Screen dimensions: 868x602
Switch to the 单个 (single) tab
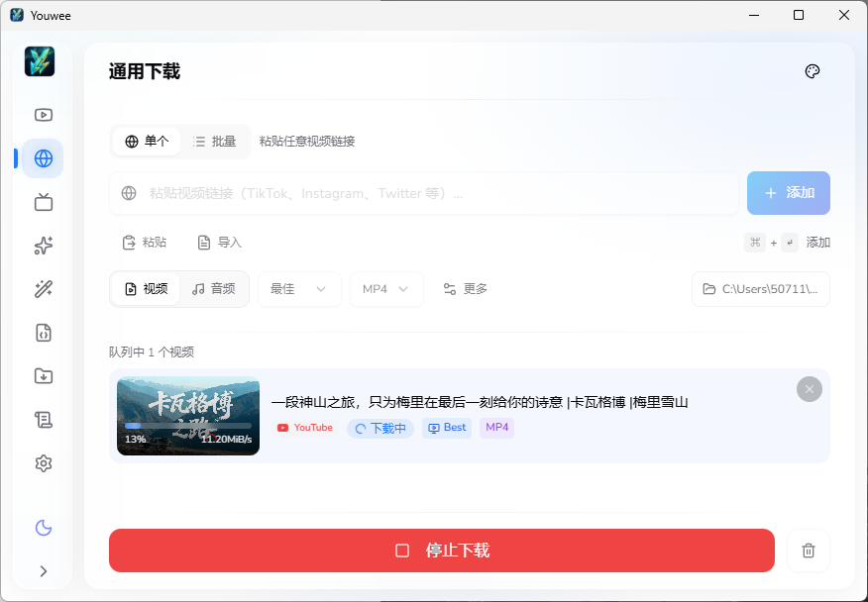(x=147, y=142)
